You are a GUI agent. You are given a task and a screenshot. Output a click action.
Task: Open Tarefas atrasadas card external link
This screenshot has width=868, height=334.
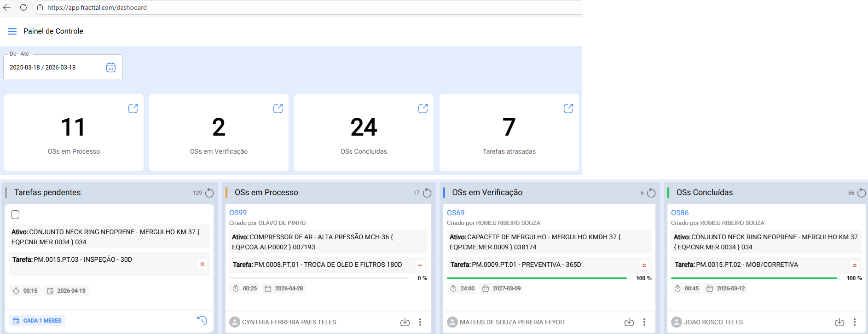coord(568,109)
